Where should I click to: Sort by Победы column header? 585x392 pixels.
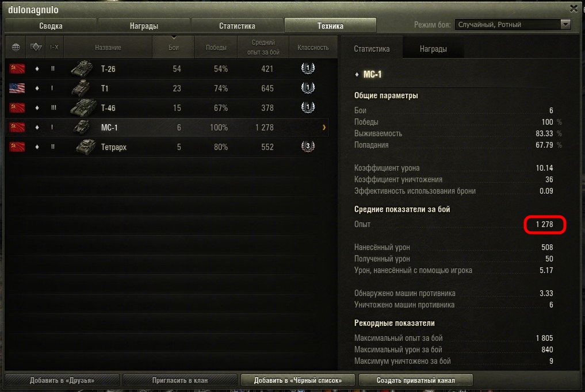tap(216, 47)
